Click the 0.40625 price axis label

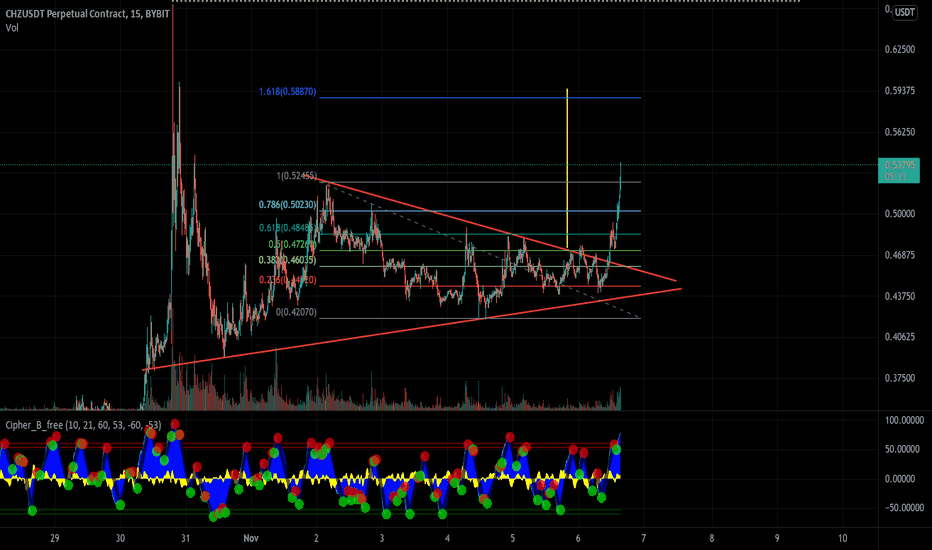click(x=900, y=337)
